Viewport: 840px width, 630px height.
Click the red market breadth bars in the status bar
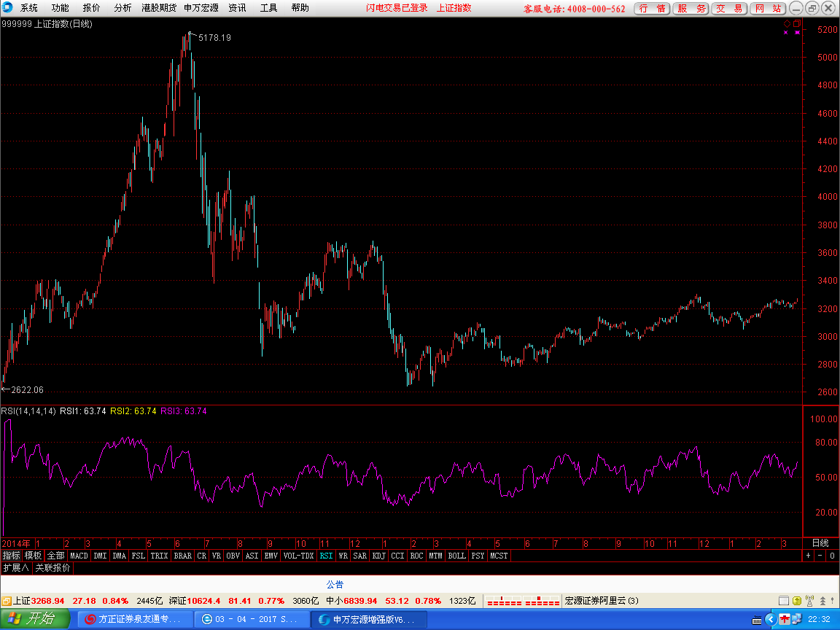pyautogui.click(x=523, y=601)
